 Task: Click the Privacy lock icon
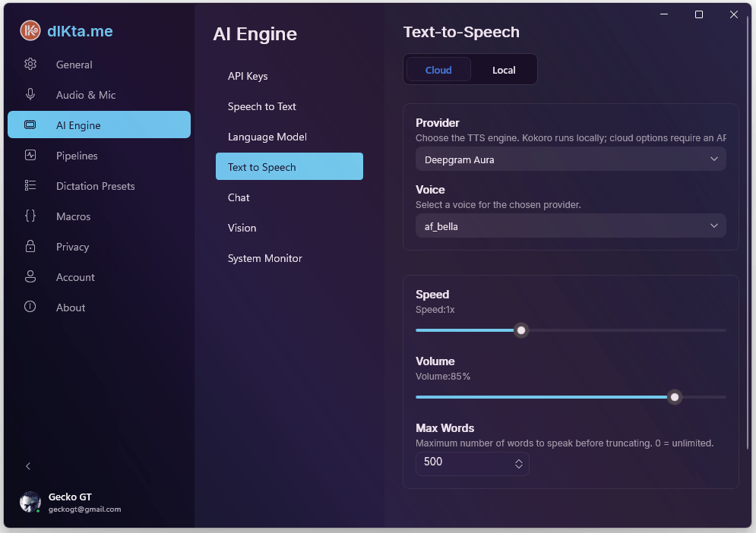coord(30,246)
